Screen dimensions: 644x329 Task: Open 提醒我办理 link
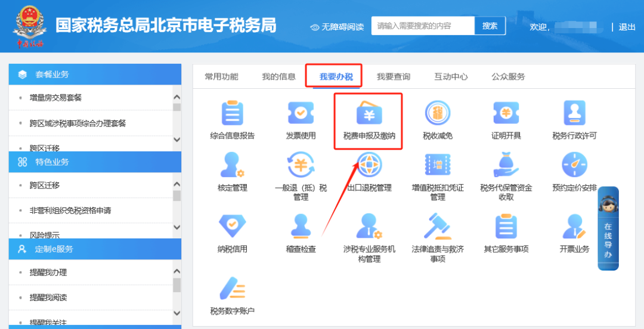click(x=48, y=272)
